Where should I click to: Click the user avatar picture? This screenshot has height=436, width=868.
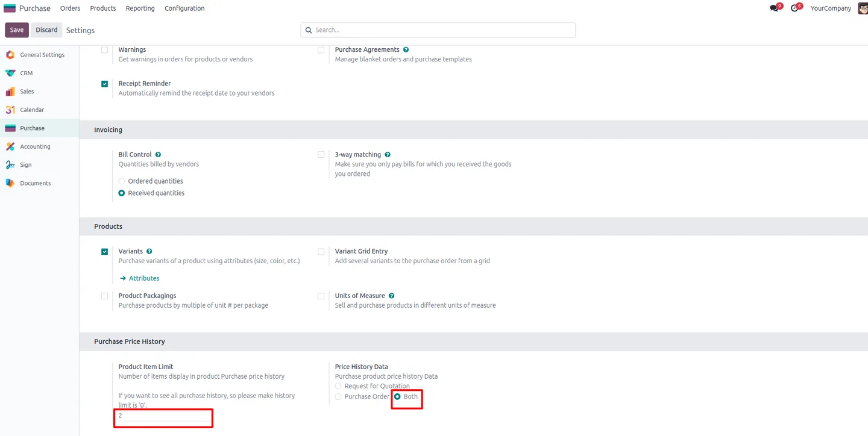coord(863,8)
